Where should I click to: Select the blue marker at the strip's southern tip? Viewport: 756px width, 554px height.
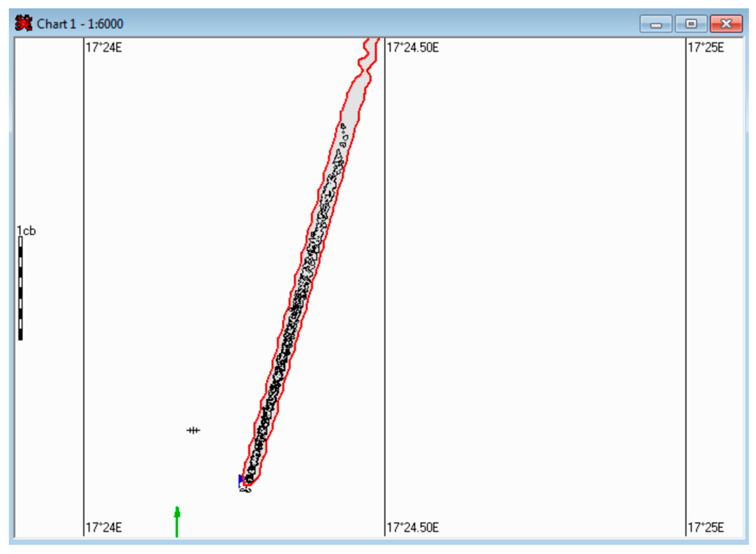pos(240,480)
